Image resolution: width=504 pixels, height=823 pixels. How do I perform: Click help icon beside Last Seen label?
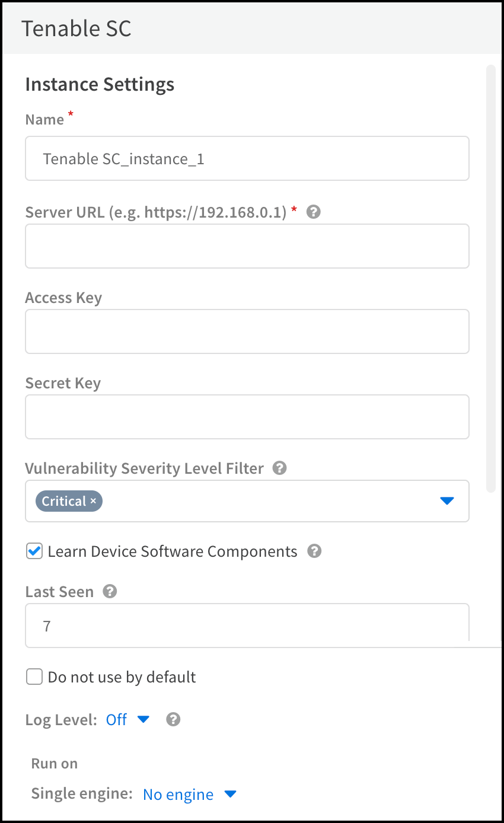click(x=110, y=591)
